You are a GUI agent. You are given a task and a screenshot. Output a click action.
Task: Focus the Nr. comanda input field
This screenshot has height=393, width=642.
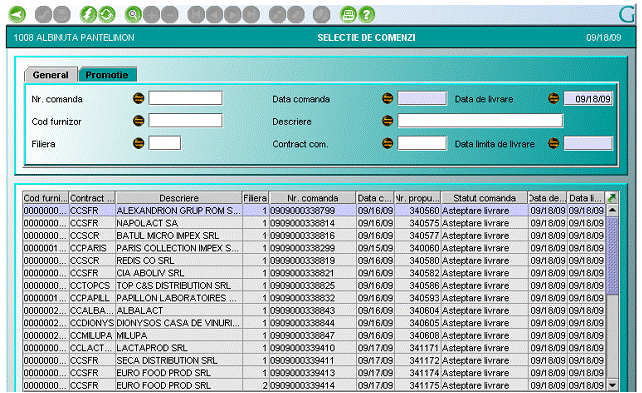coord(185,98)
